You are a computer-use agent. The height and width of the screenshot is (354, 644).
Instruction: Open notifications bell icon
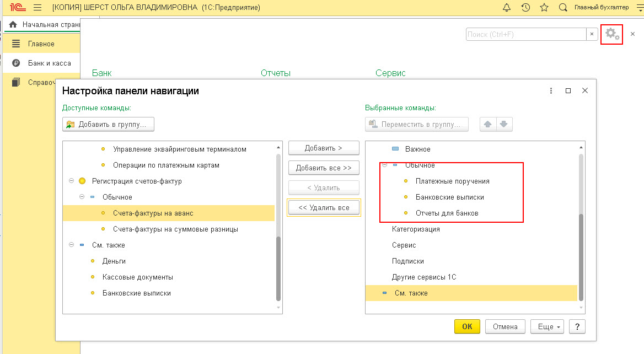pyautogui.click(x=506, y=7)
